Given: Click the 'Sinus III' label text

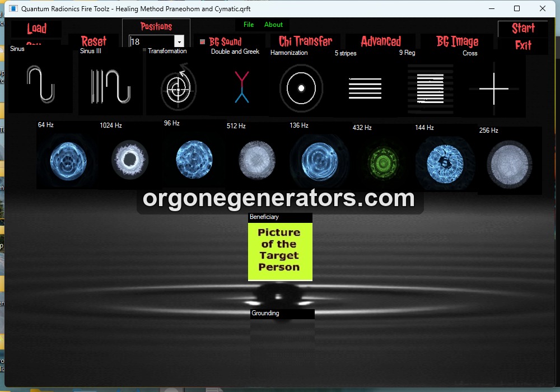Looking at the screenshot, I should click(x=91, y=51).
